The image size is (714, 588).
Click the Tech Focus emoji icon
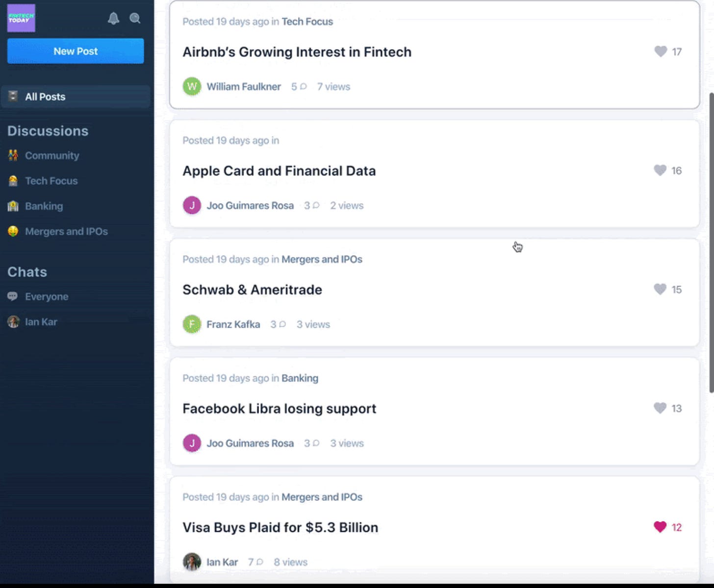click(13, 181)
